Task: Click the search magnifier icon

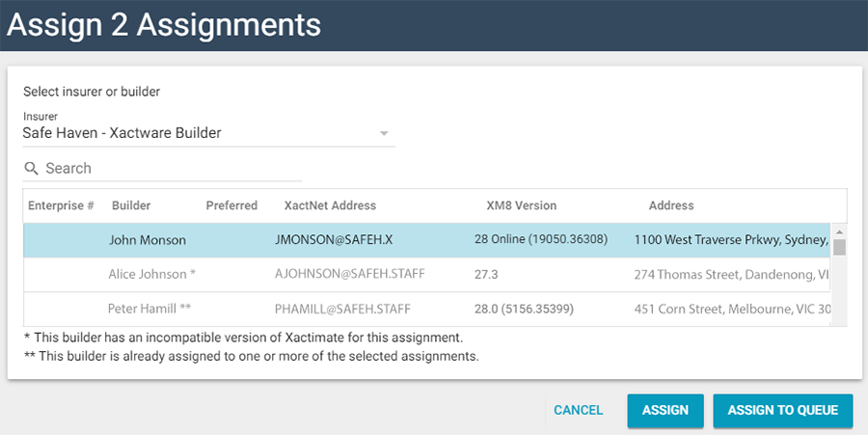Action: tap(32, 169)
